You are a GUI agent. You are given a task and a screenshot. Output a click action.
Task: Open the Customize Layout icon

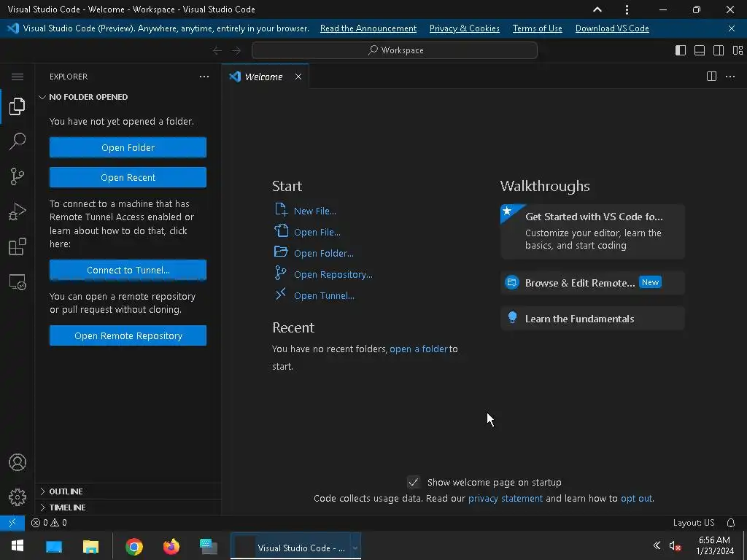coord(738,50)
